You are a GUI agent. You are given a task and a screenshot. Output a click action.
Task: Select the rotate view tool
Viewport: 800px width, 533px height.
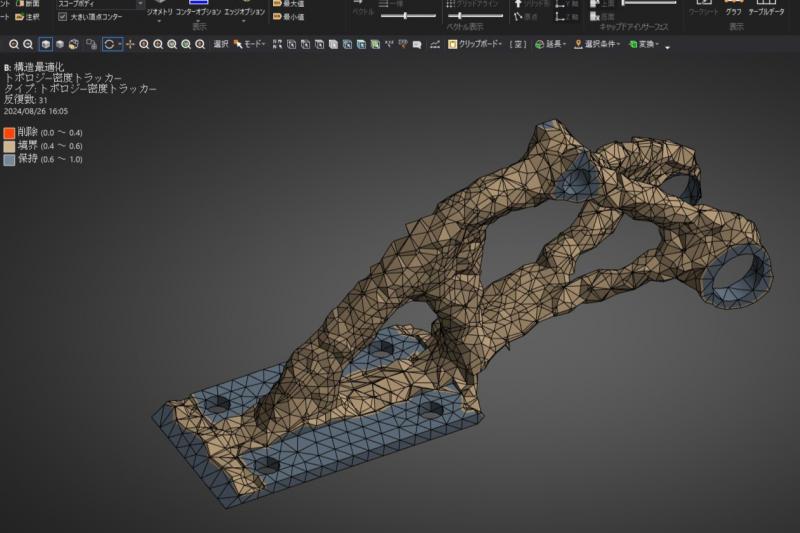[x=110, y=45]
